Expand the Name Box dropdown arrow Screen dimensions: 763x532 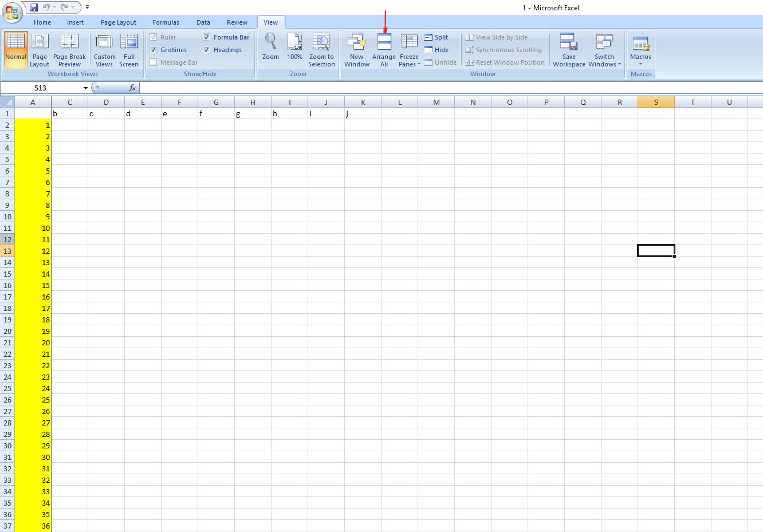tap(85, 88)
